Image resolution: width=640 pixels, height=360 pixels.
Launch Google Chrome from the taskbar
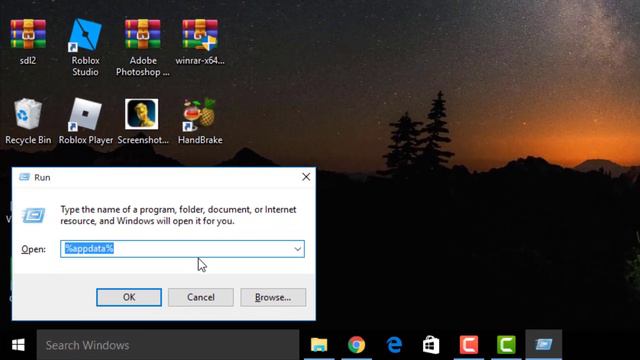pos(356,345)
